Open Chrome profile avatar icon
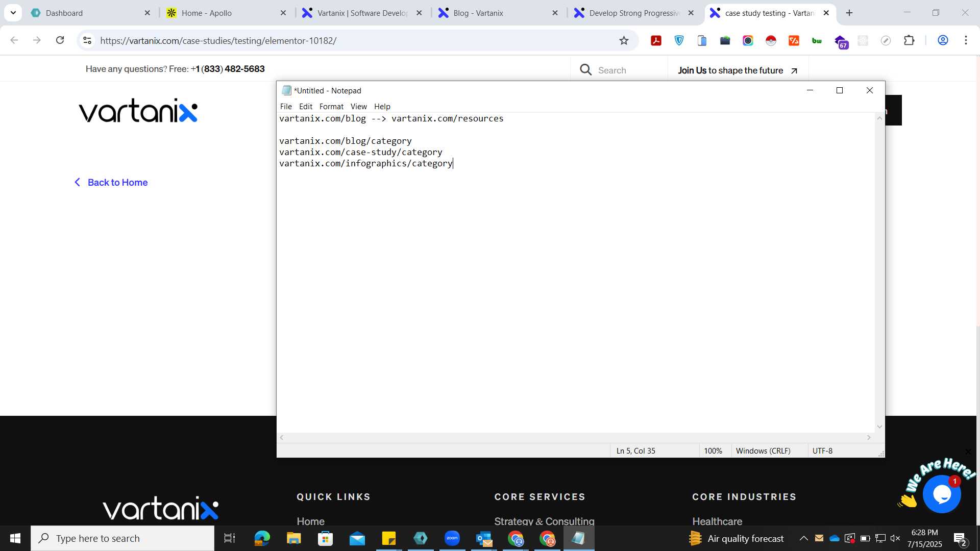The width and height of the screenshot is (980, 551). (943, 40)
